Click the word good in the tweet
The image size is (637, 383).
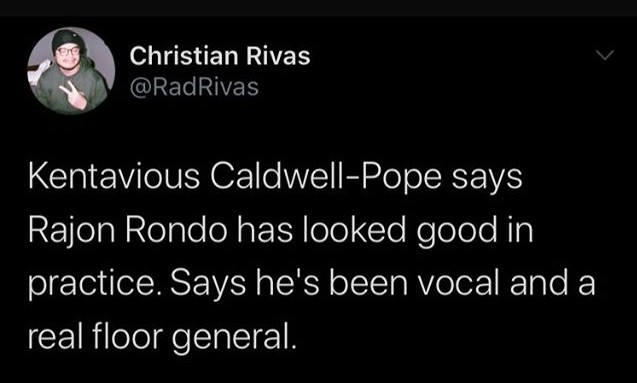point(457,232)
